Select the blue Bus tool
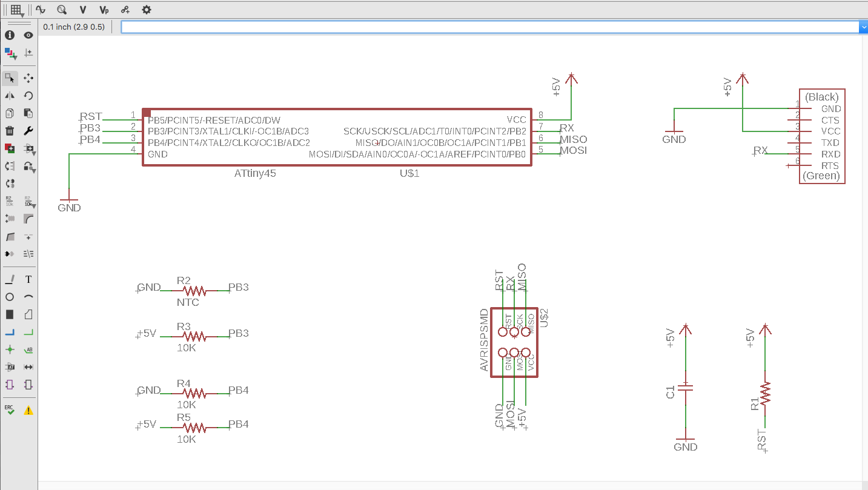The height and width of the screenshot is (490, 868). click(10, 332)
